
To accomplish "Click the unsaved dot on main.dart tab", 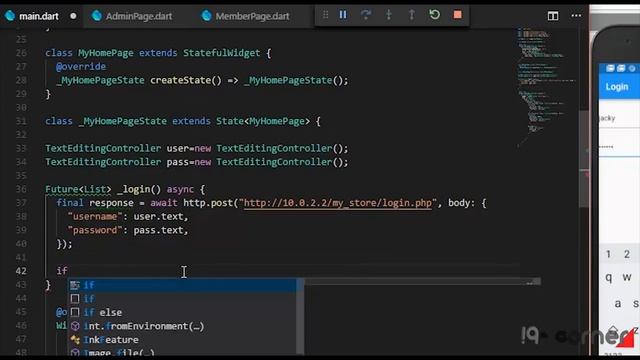I will [x=73, y=16].
